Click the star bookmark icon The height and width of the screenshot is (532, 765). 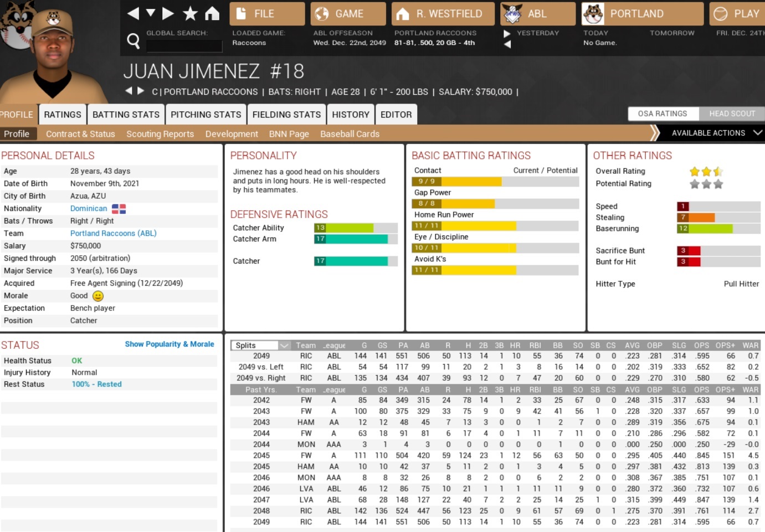pyautogui.click(x=190, y=13)
